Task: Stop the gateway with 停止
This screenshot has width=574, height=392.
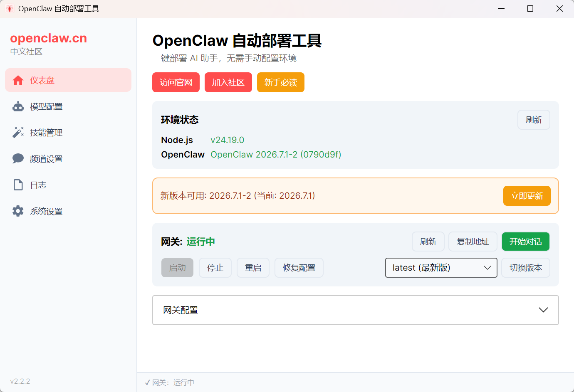Action: coord(215,268)
